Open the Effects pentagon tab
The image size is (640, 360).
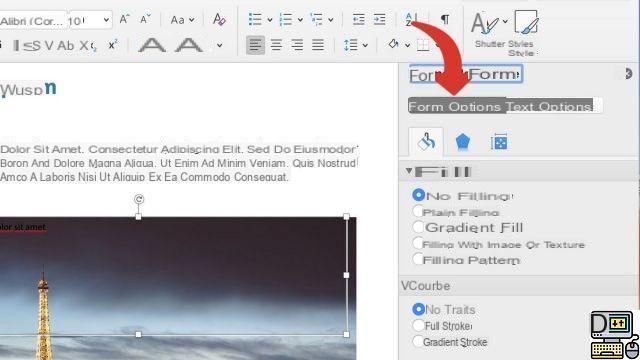[x=462, y=142]
